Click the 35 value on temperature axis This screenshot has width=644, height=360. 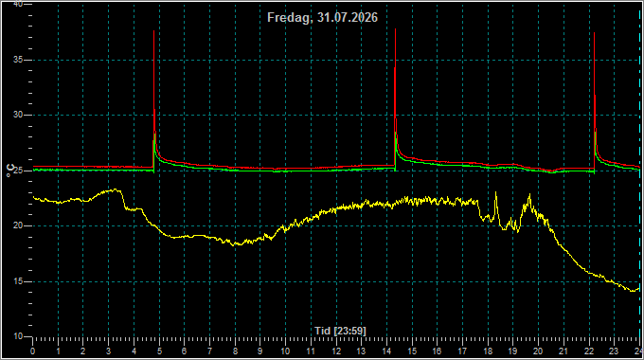[x=18, y=60]
